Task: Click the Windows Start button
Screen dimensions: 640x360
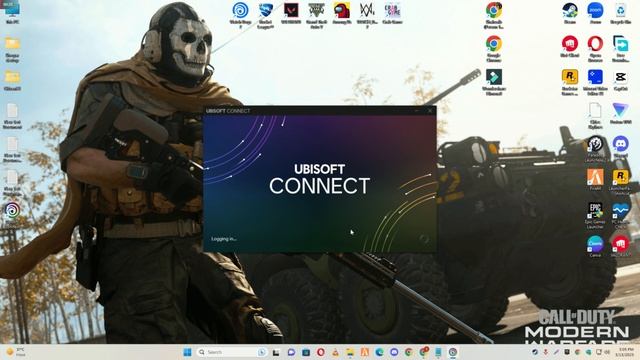Action: tap(187, 352)
